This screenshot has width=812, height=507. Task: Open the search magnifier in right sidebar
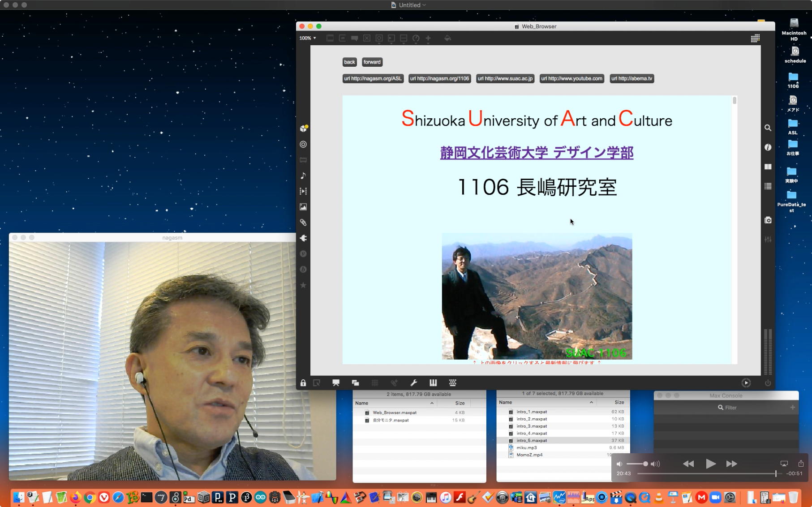point(768,128)
